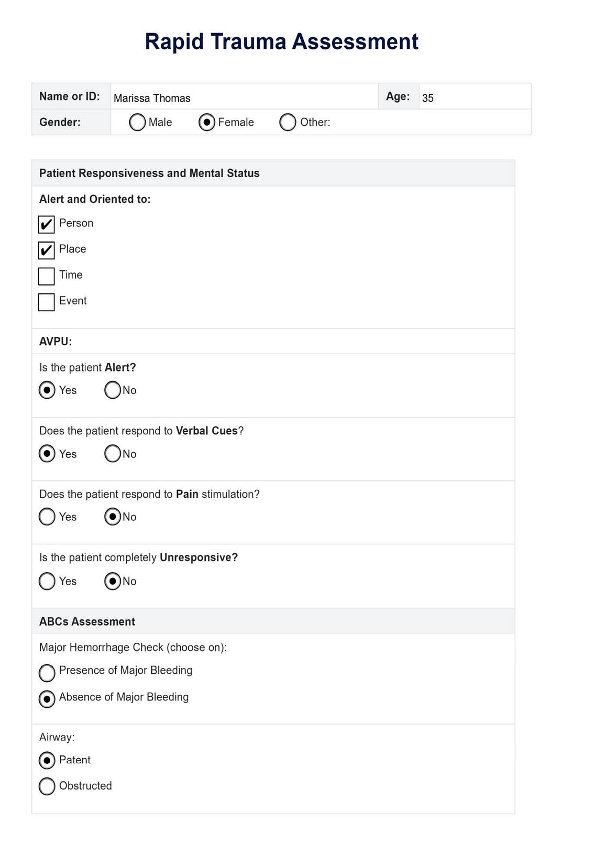Check the Time orientation checkbox
The width and height of the screenshot is (616, 854).
(x=47, y=276)
